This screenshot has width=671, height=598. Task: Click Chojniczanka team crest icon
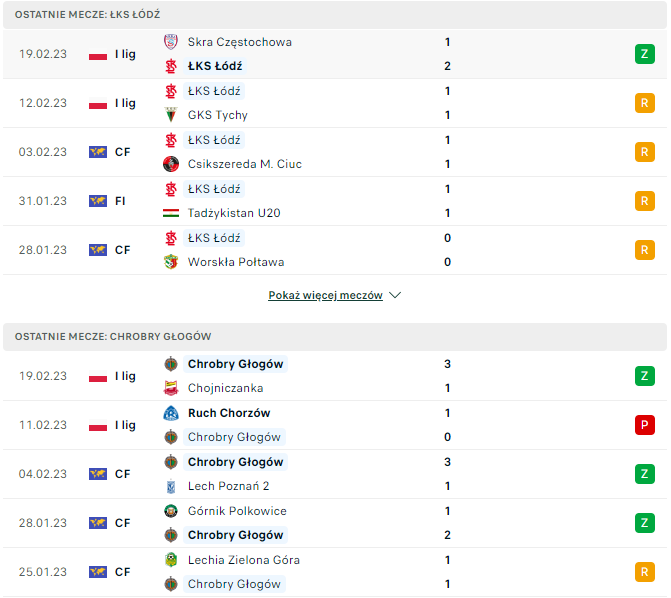pos(170,388)
